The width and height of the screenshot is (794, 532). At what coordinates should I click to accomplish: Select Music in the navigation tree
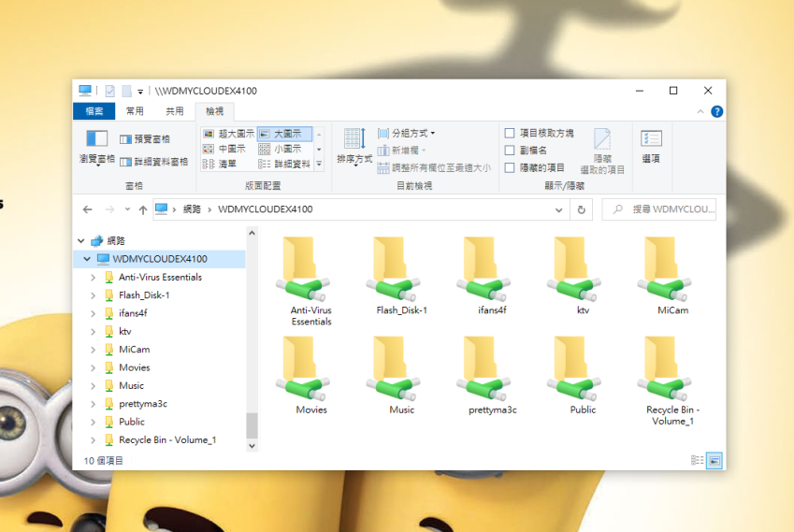(131, 386)
